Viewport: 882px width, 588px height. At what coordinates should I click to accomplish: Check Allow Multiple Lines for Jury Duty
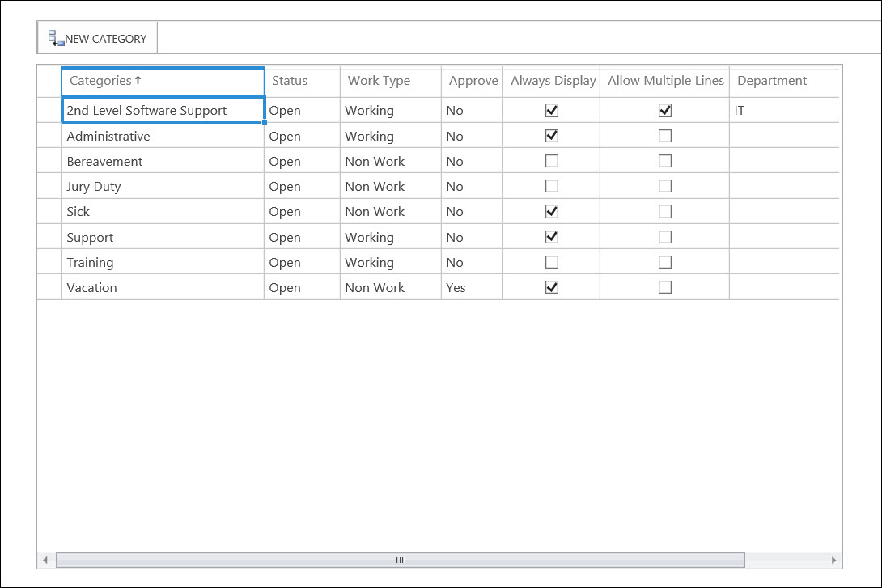665,186
